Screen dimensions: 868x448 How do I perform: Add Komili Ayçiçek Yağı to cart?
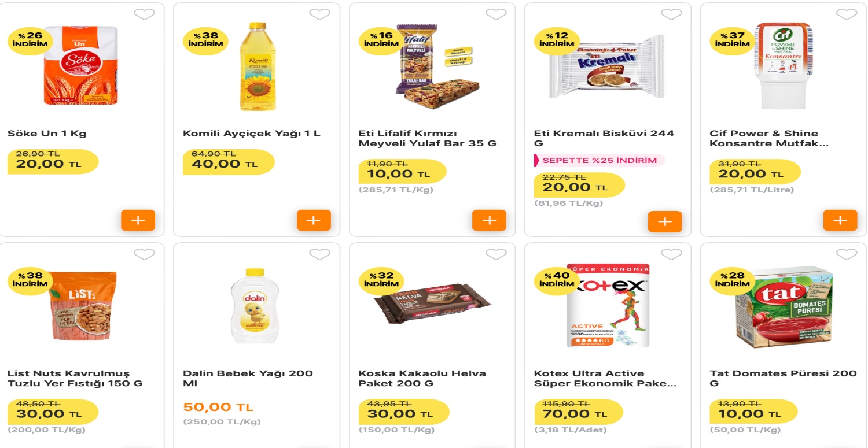pos(314,220)
